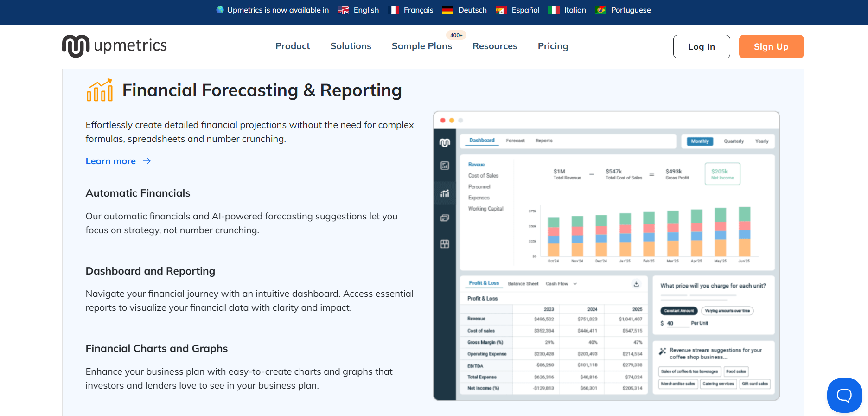Click the Log In button
Image resolution: width=868 pixels, height=416 pixels.
(x=701, y=46)
